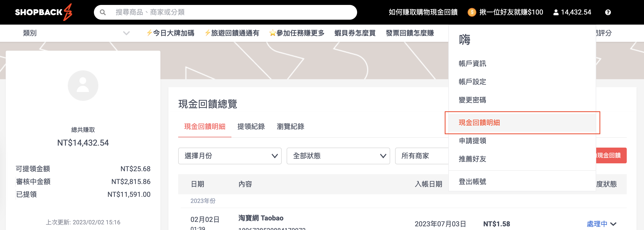Switch to 提領紀錄 tab
Image resolution: width=644 pixels, height=230 pixels.
(251, 126)
